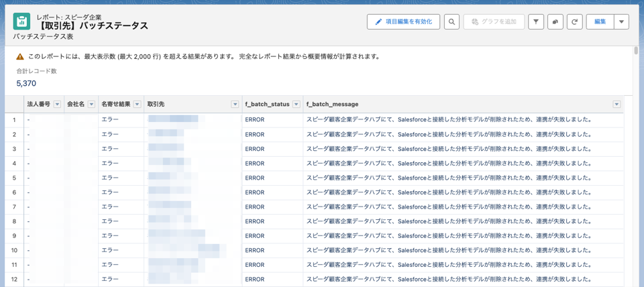Open the f_batch_message column menu arrow
This screenshot has width=644, height=287.
tap(616, 105)
